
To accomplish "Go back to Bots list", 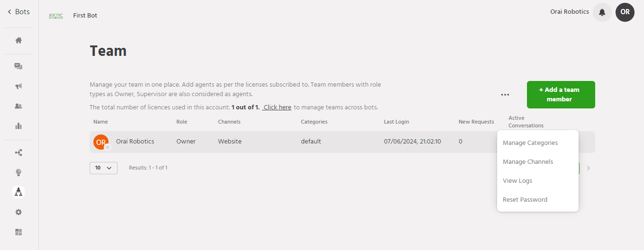I will (x=19, y=12).
